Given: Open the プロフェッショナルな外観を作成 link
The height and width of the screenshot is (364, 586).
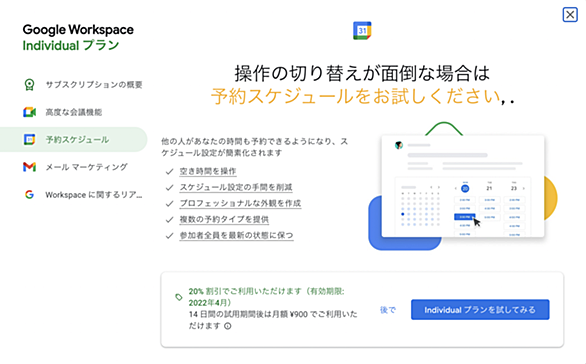Looking at the screenshot, I should pos(240,203).
